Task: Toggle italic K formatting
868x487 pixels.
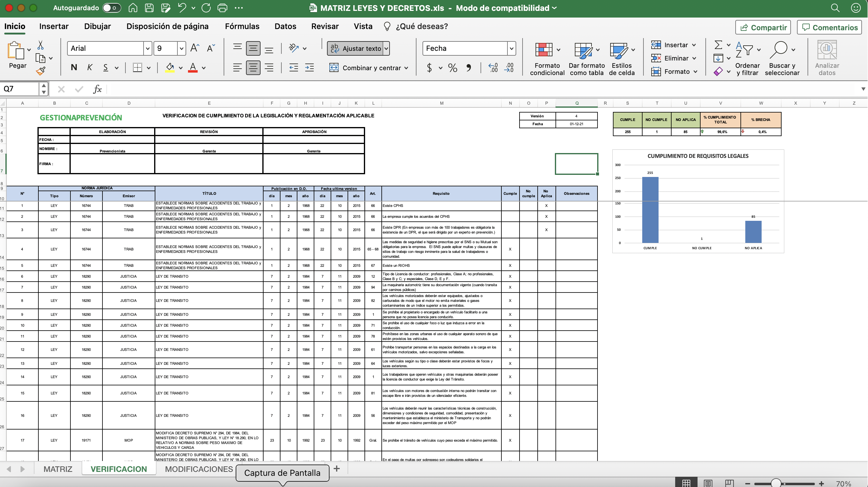Action: click(x=90, y=67)
